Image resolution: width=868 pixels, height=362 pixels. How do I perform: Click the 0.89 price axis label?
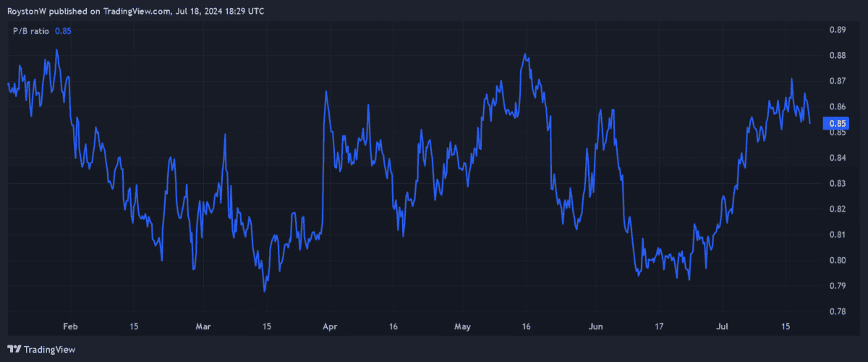837,30
